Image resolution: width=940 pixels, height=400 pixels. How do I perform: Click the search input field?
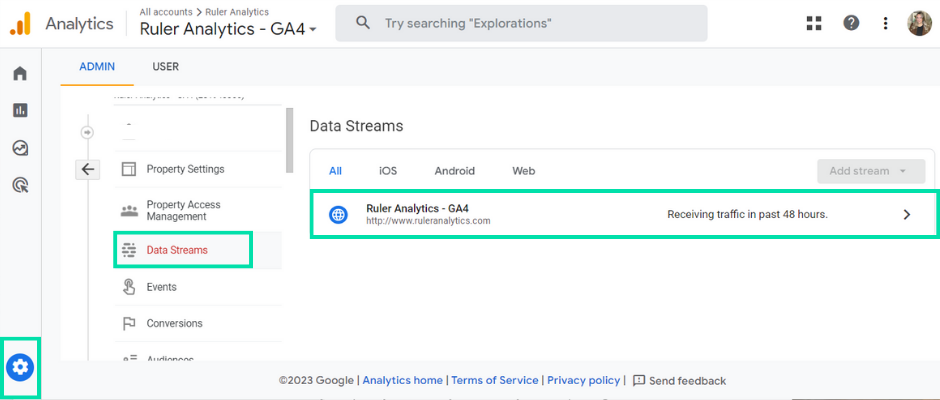point(521,23)
